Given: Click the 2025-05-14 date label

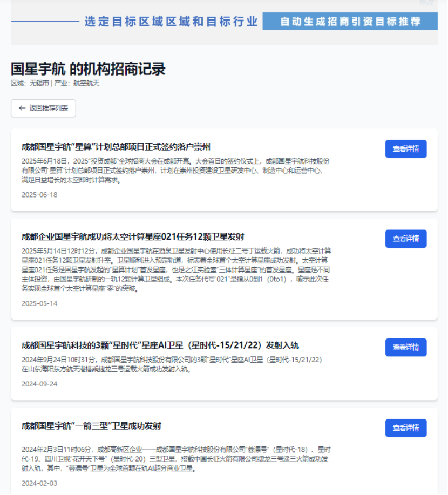Looking at the screenshot, I should click(39, 303).
